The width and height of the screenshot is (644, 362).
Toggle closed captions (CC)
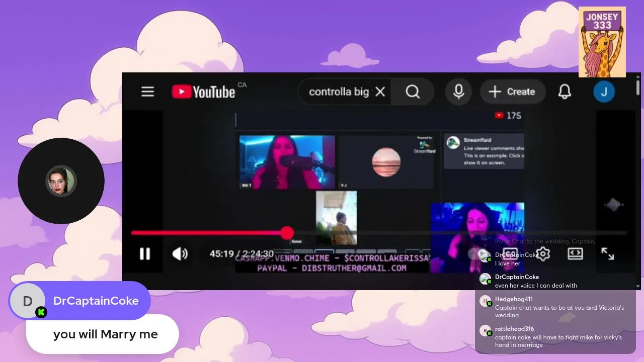click(510, 254)
